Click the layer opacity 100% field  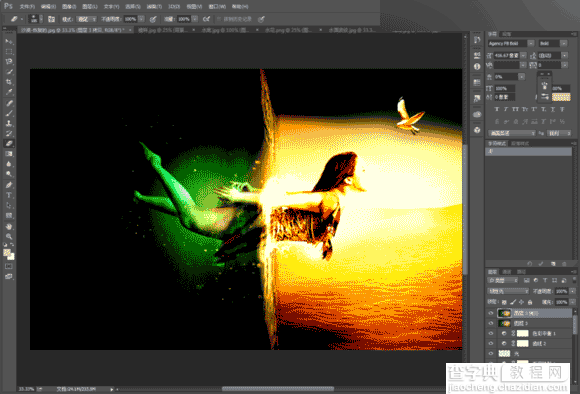561,291
